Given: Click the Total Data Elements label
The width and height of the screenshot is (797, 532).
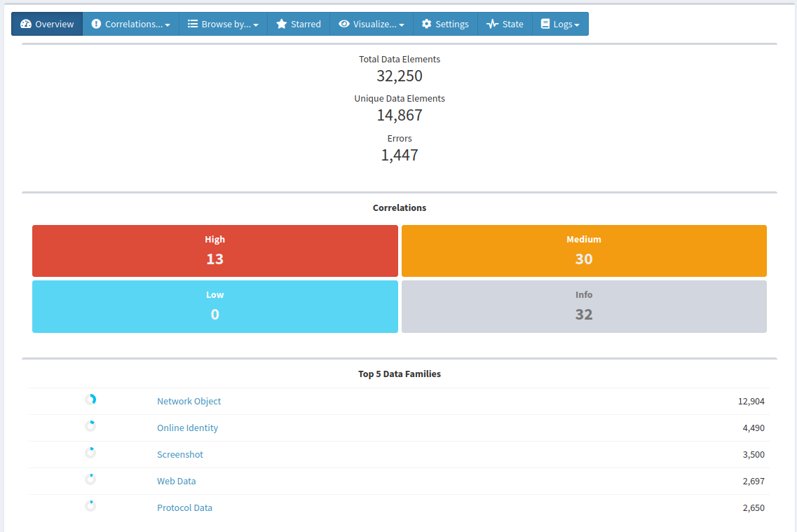Looking at the screenshot, I should pos(400,59).
